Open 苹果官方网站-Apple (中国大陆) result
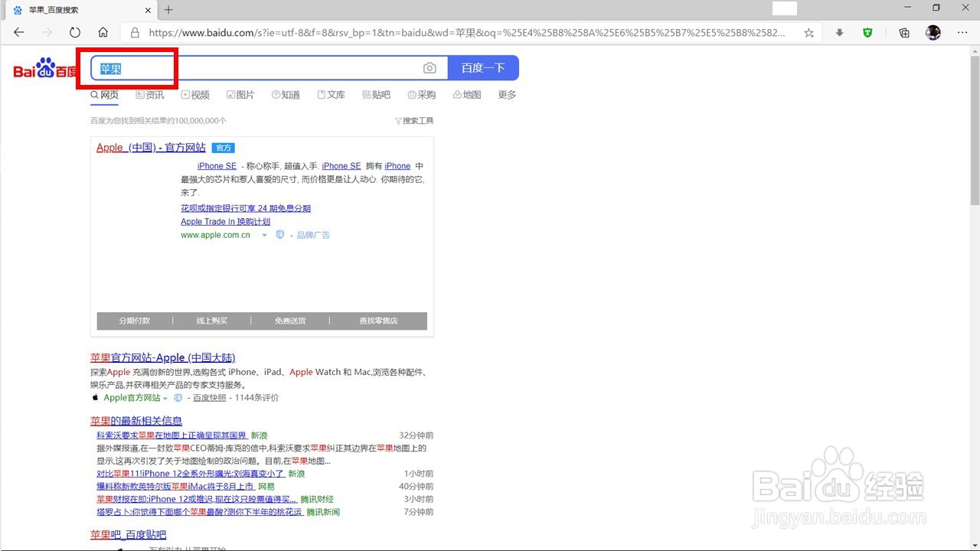Image resolution: width=980 pixels, height=551 pixels. click(162, 357)
